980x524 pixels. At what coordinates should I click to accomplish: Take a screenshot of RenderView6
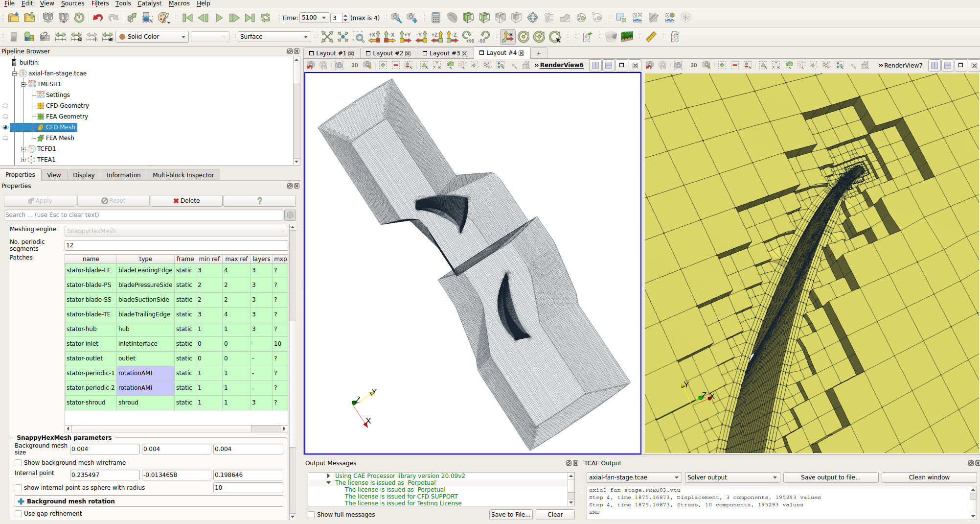tap(339, 65)
